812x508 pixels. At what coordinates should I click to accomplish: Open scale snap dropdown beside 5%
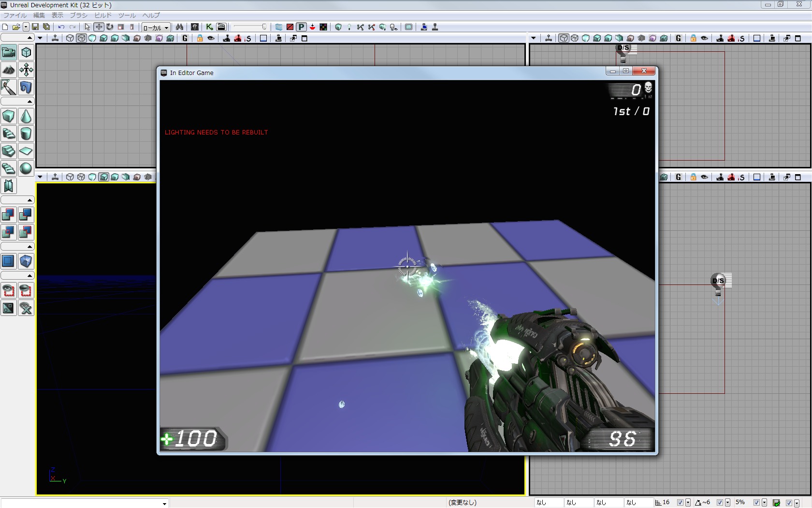(764, 503)
